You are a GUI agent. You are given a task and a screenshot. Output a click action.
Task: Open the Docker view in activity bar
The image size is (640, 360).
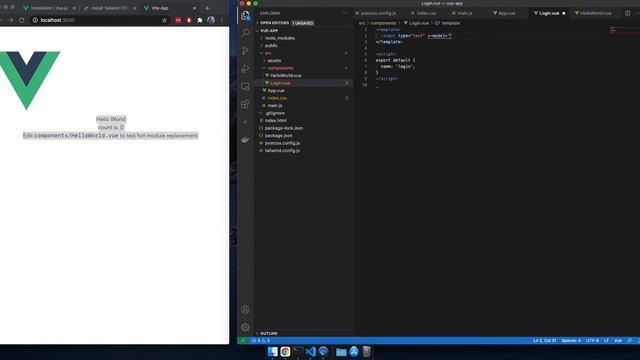tap(245, 140)
